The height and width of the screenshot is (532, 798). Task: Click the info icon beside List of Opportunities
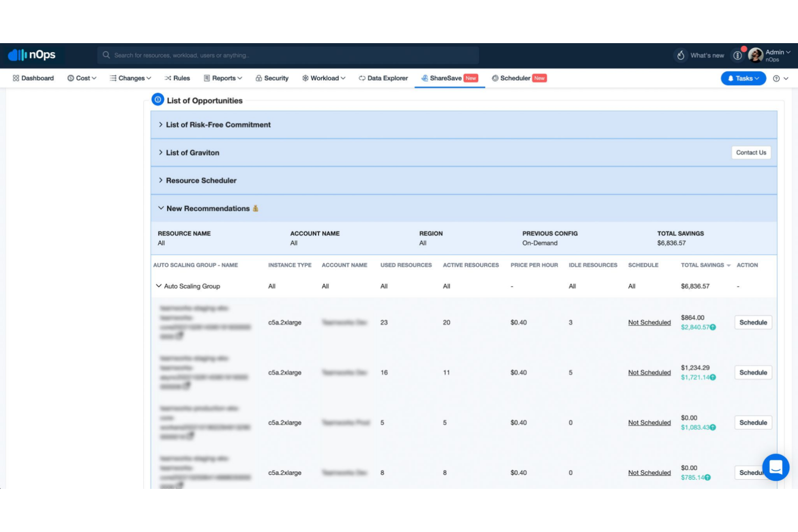pos(157,99)
